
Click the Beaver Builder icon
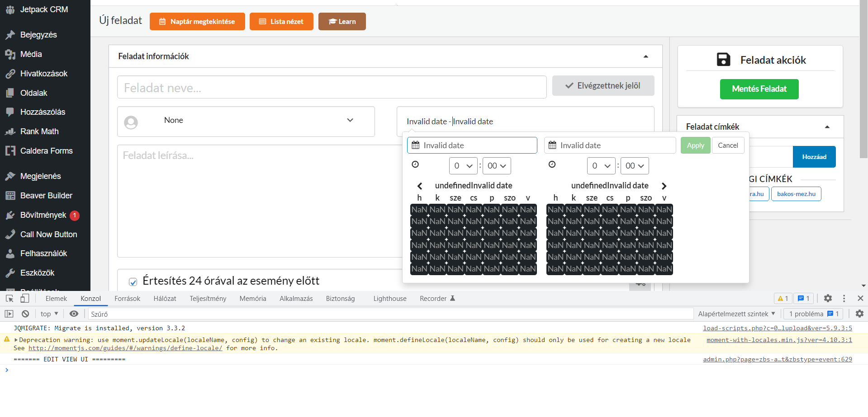[10, 196]
